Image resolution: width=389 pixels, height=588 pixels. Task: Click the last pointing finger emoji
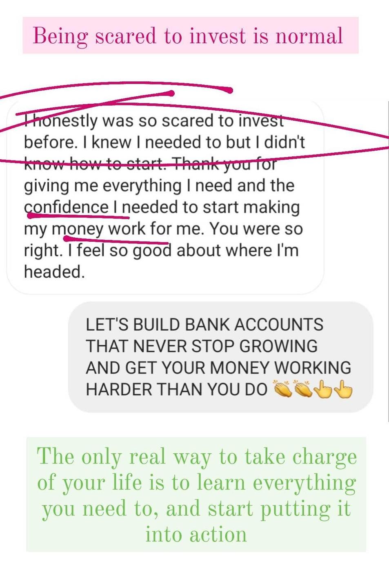pos(343,390)
